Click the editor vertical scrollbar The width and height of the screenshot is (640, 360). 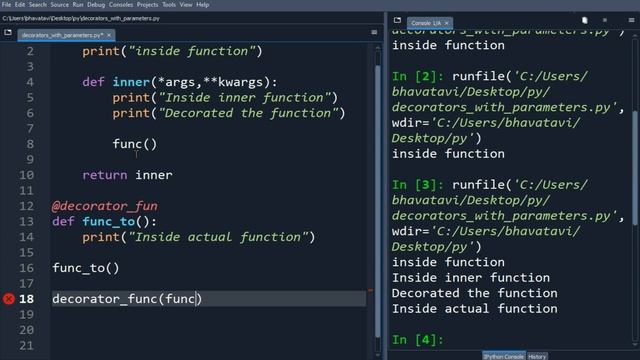click(x=378, y=200)
